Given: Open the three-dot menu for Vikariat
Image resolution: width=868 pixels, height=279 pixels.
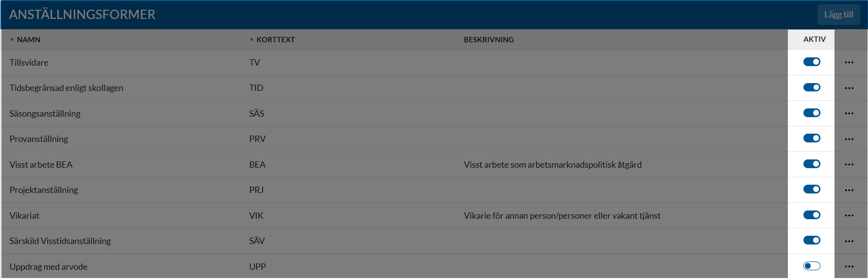Looking at the screenshot, I should coord(849,215).
